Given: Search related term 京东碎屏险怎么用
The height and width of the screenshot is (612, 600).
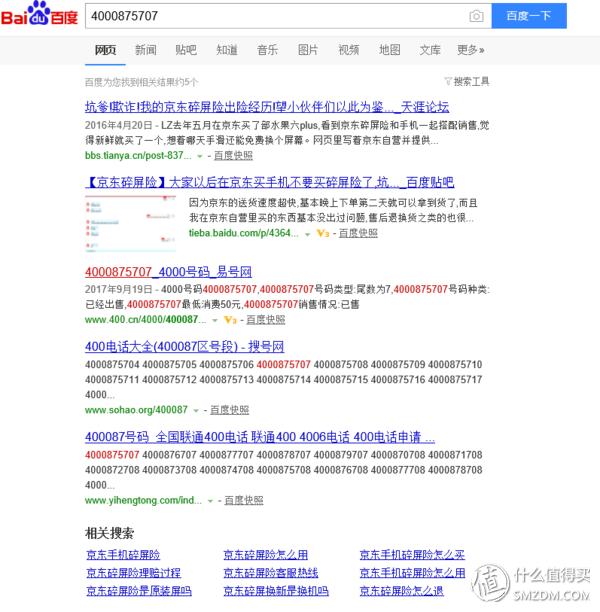Looking at the screenshot, I should pyautogui.click(x=265, y=555).
